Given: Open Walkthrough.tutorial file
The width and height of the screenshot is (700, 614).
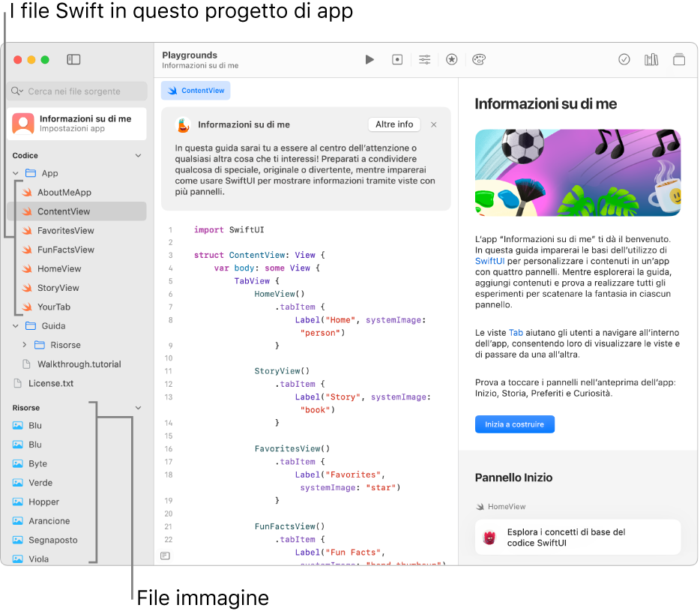Looking at the screenshot, I should coord(76,364).
